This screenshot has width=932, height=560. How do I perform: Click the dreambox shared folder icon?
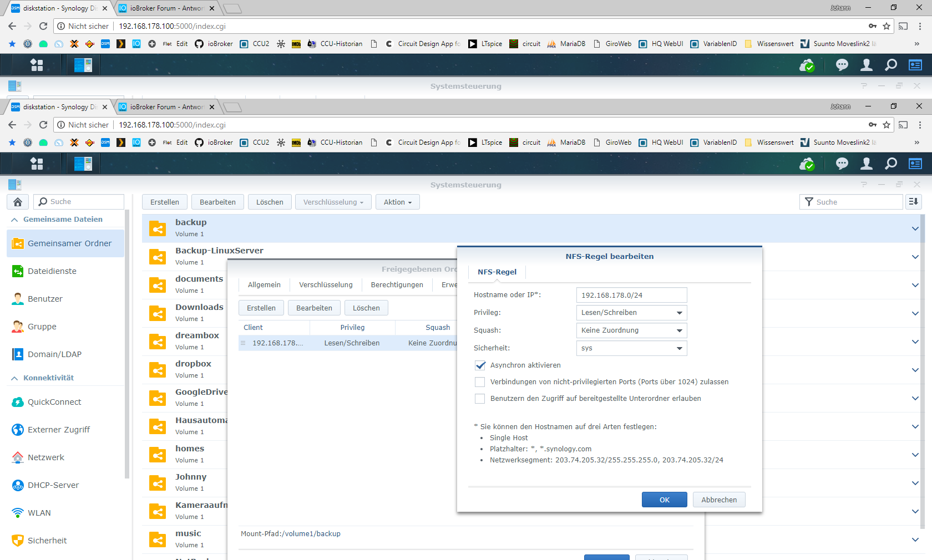(x=158, y=342)
